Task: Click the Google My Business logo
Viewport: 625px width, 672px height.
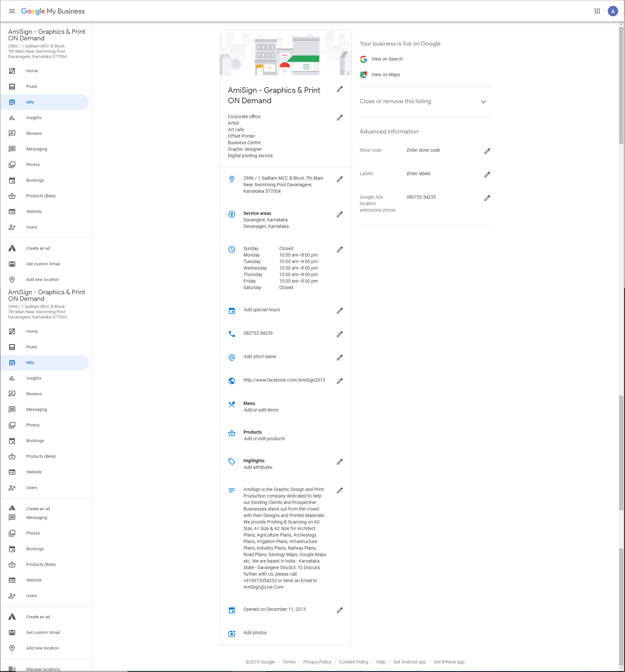Action: click(x=53, y=11)
